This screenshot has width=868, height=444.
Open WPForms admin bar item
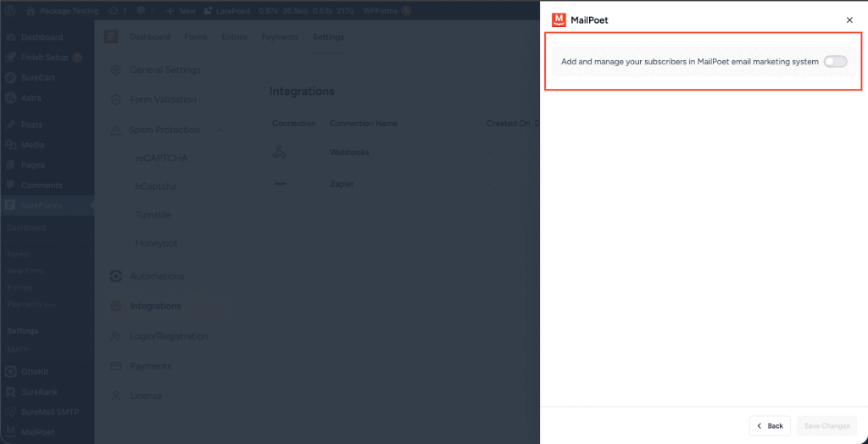(387, 10)
